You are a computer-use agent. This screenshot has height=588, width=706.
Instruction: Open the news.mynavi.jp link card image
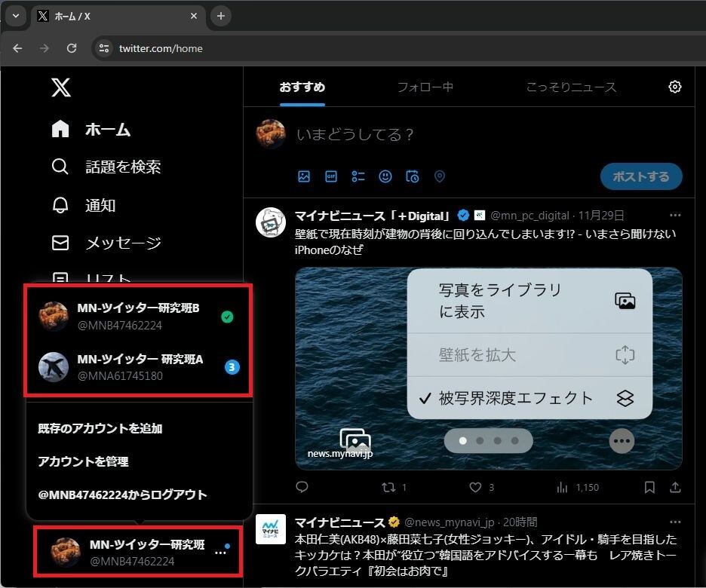[x=489, y=369]
